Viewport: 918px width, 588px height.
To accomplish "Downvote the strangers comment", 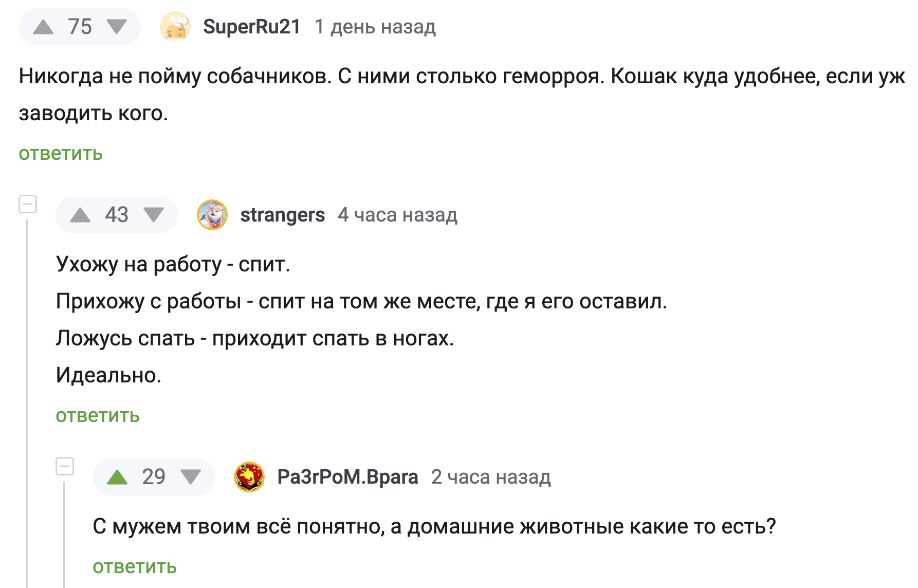I will (x=154, y=215).
